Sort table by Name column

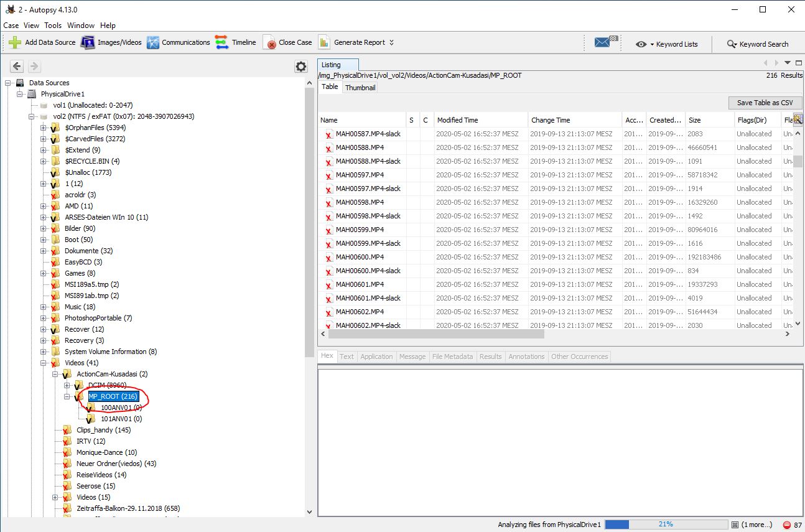(361, 120)
